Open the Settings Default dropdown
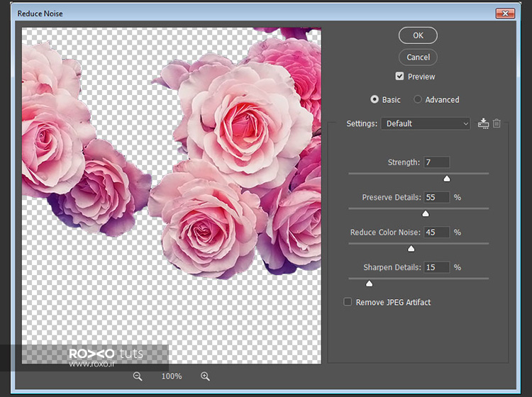 coord(426,123)
